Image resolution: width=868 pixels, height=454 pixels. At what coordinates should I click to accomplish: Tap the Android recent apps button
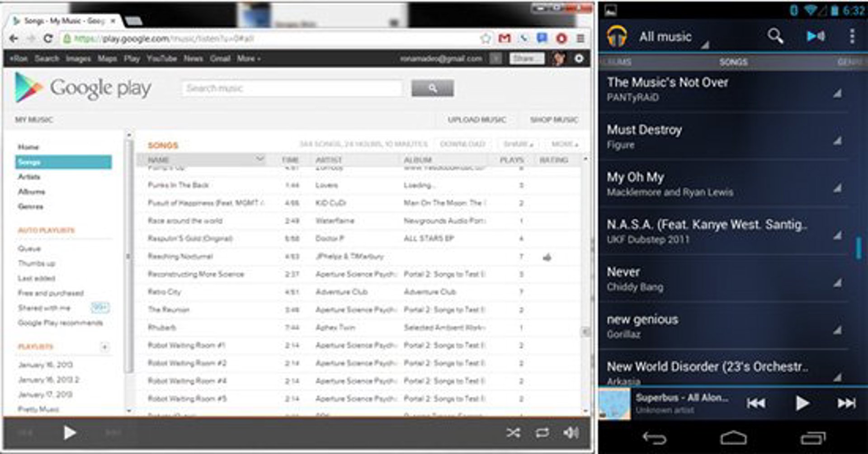813,438
